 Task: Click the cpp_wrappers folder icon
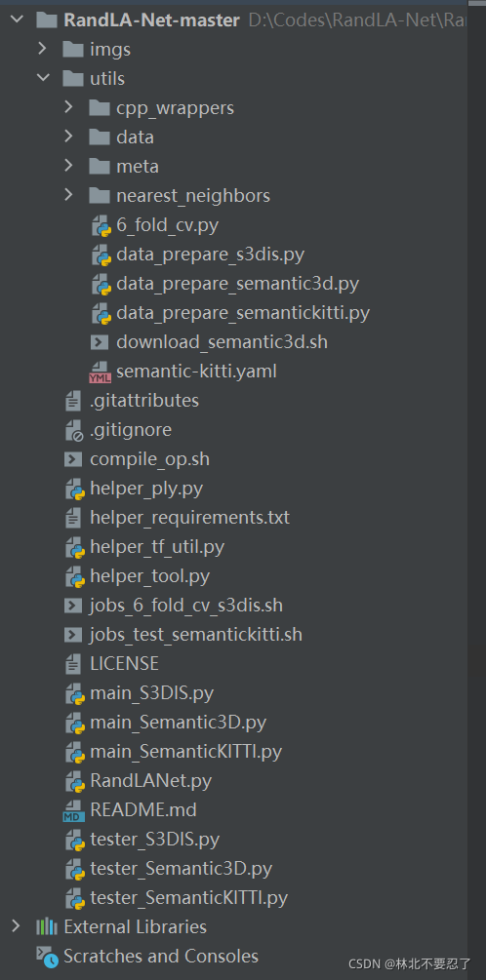(101, 108)
